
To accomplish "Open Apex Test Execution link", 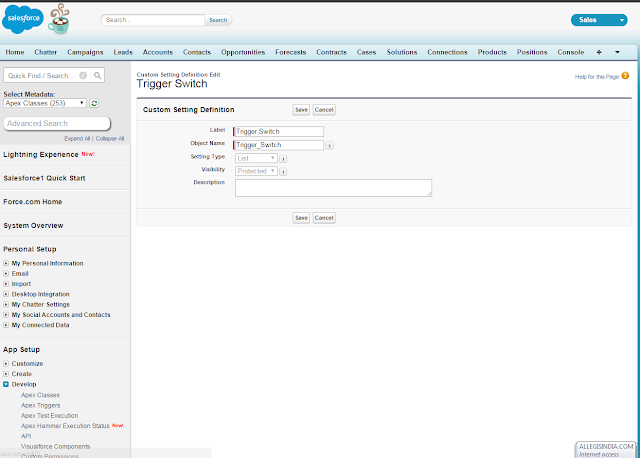I will [x=50, y=416].
